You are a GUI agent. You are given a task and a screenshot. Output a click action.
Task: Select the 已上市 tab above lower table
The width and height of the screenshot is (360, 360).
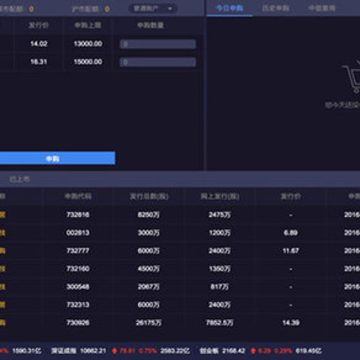[20, 179]
